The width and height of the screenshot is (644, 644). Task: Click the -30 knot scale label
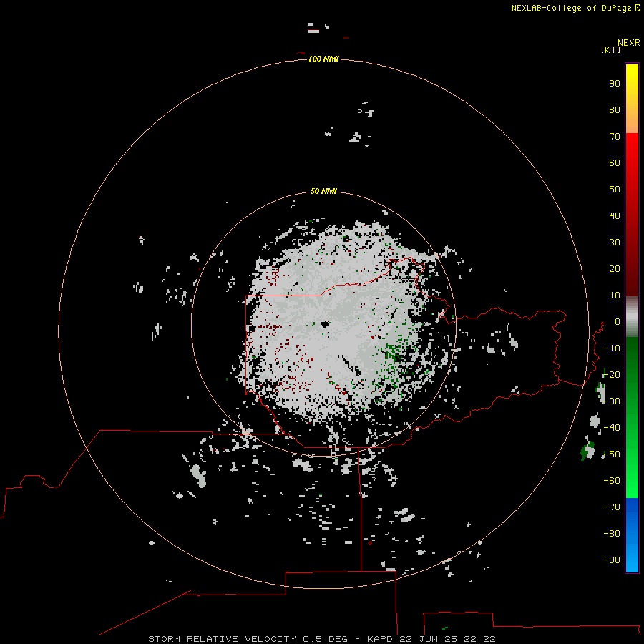click(x=612, y=401)
